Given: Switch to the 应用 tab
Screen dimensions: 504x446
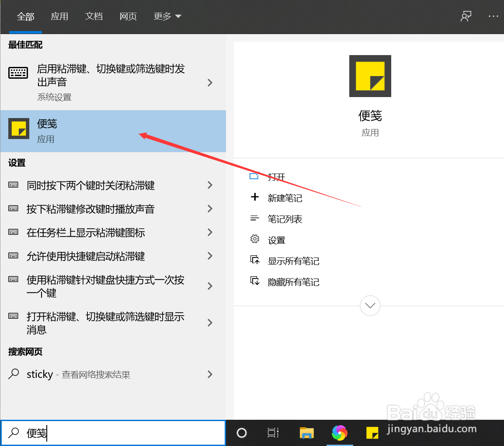Looking at the screenshot, I should (60, 16).
